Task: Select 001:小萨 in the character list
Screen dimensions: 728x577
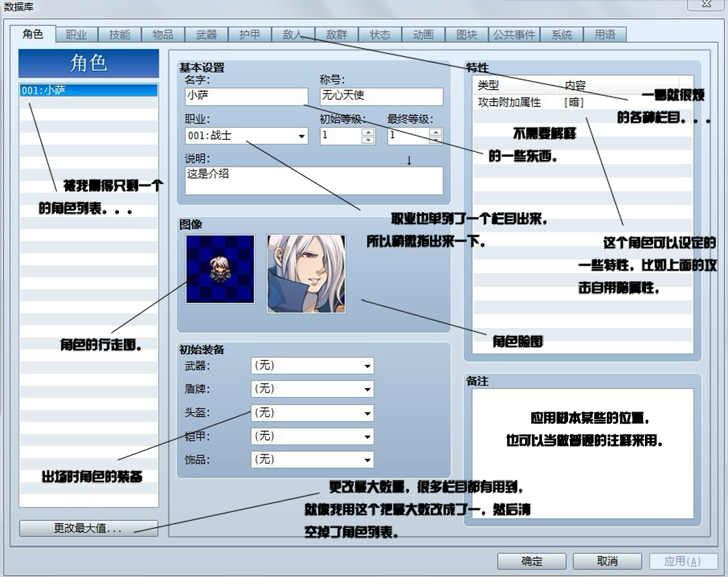Action: [x=88, y=90]
